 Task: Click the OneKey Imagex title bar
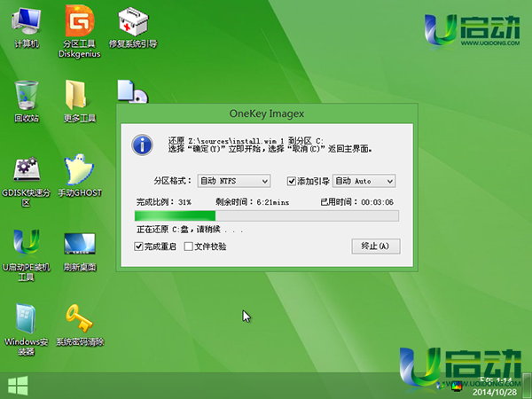click(267, 113)
